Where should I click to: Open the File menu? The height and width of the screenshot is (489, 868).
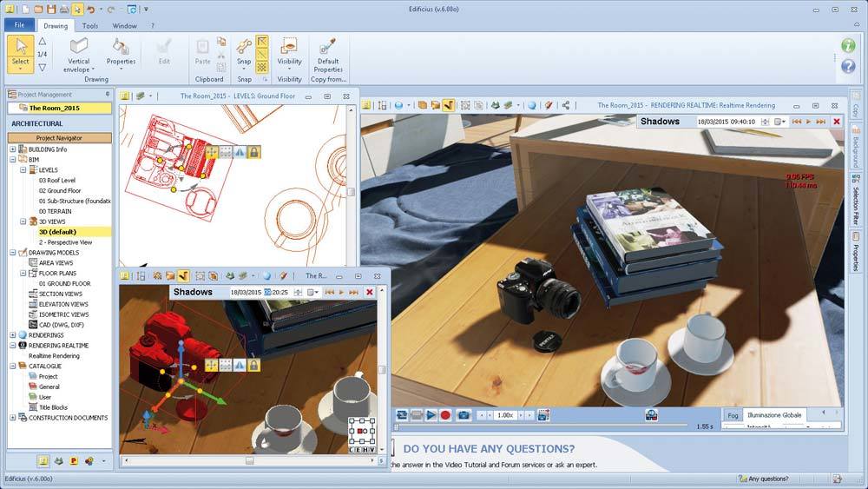19,25
